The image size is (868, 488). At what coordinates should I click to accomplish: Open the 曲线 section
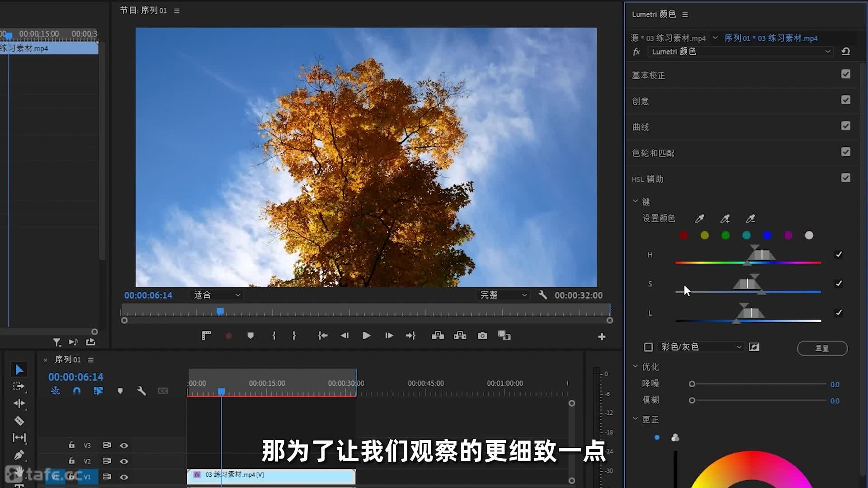[640, 127]
